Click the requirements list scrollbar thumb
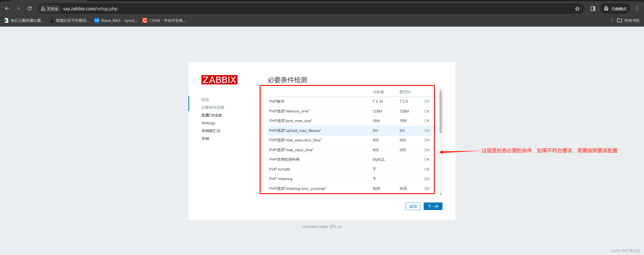644x255 pixels. 441,112
